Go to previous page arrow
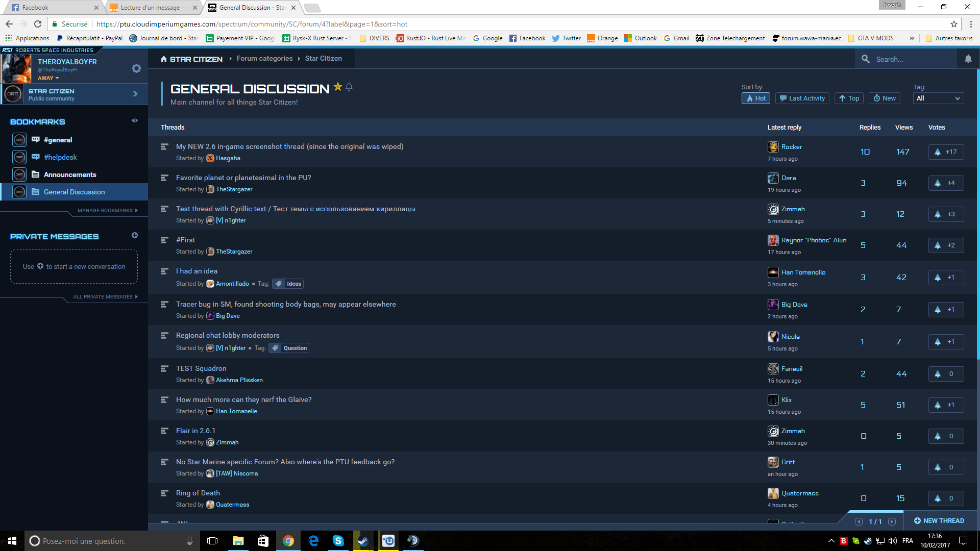This screenshot has height=551, width=980. (x=859, y=521)
